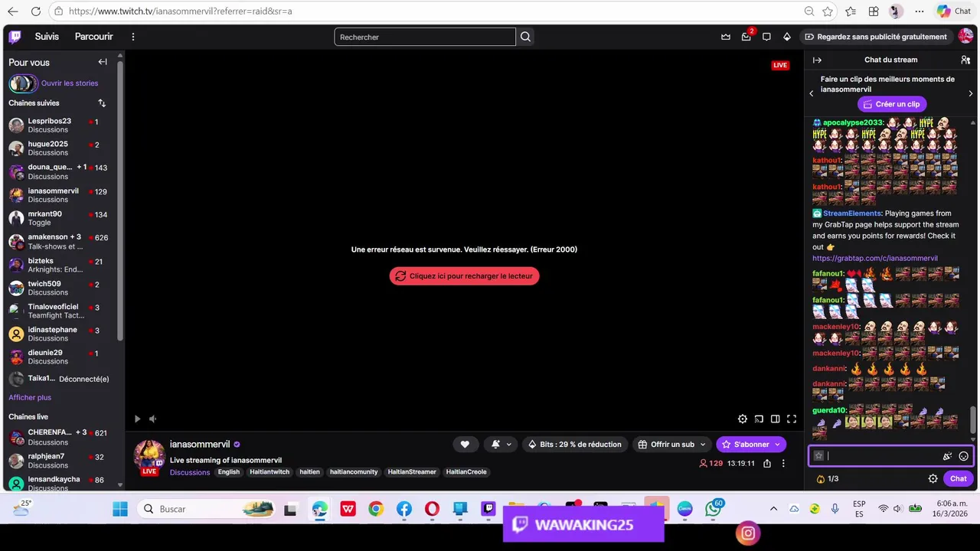This screenshot has height=551, width=980.
Task: Open the emote picker smiley icon
Action: click(x=964, y=456)
